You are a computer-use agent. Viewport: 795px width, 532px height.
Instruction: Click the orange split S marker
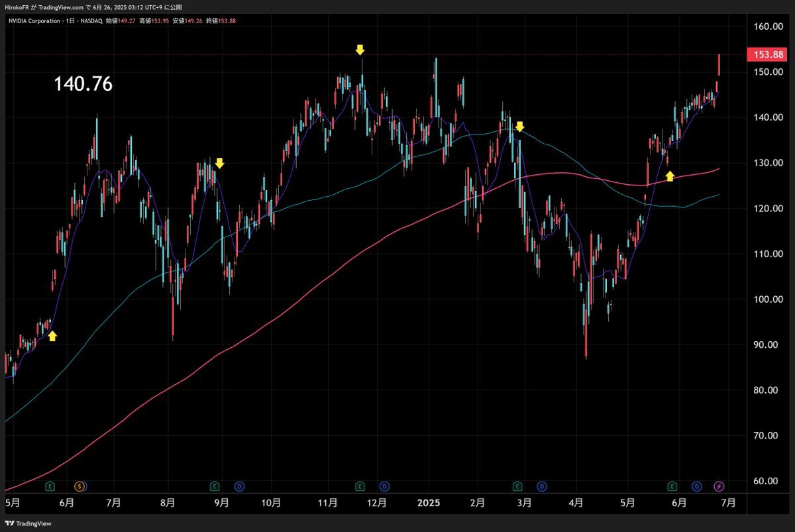(x=79, y=486)
